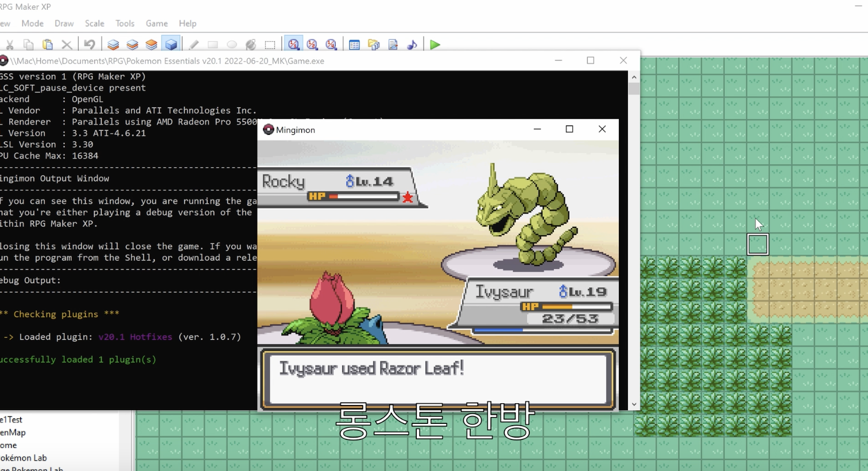Click the '23/53' HP value

click(571, 319)
